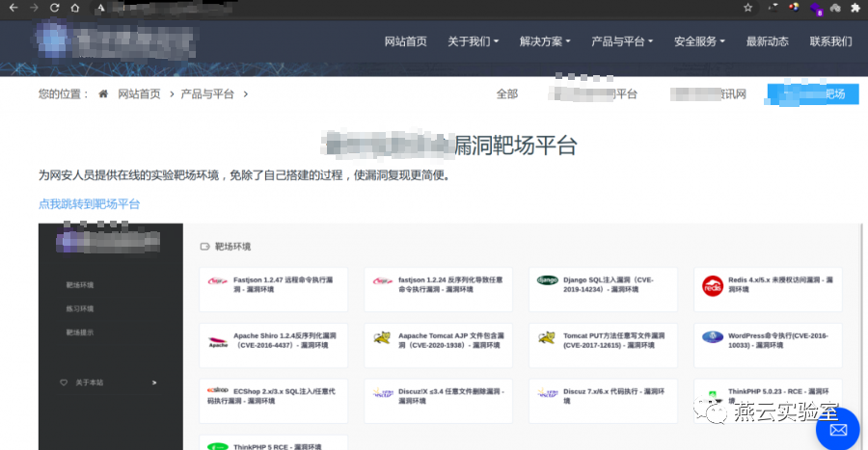Open 网站首页 in top navigation

click(406, 41)
